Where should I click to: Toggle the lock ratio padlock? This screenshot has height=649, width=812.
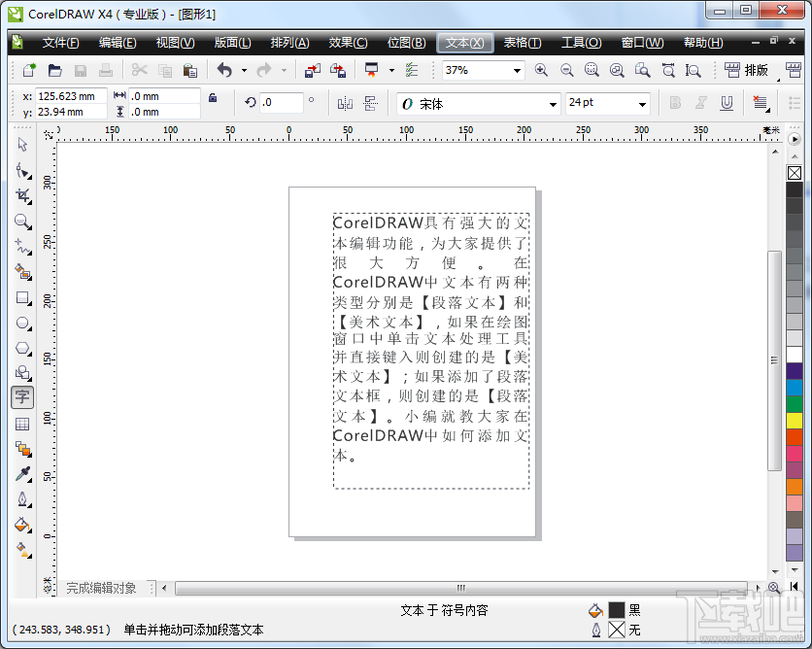(213, 97)
